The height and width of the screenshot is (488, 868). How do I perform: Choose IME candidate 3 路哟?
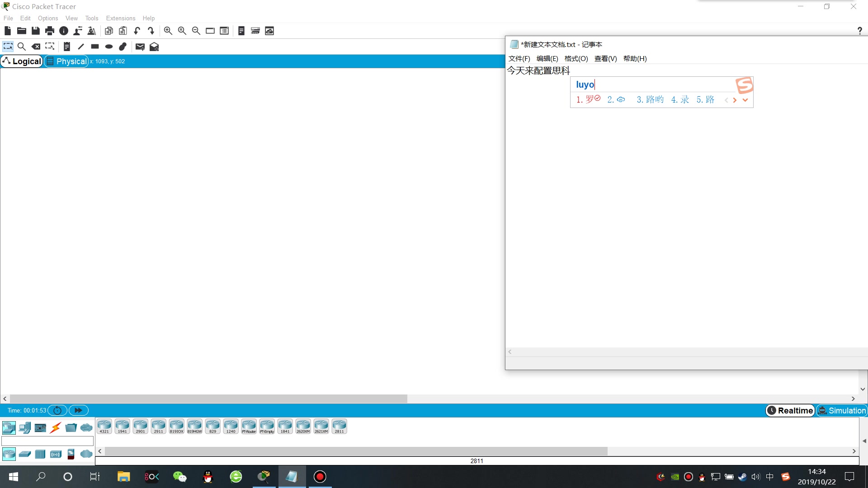point(650,99)
